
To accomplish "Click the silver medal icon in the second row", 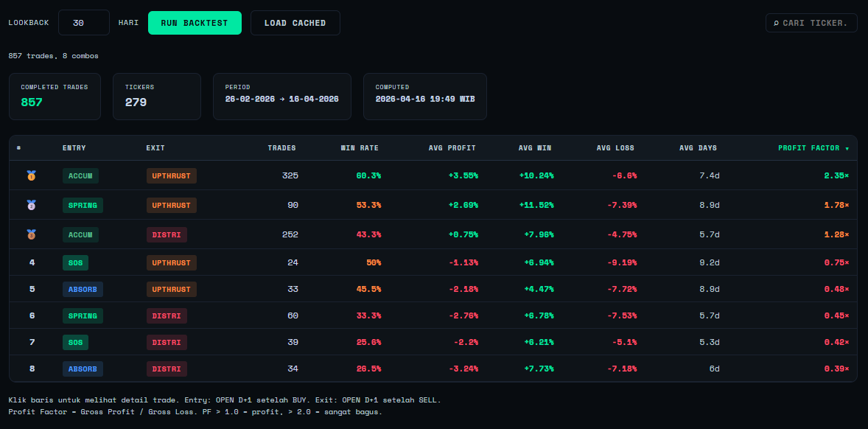I will coord(32,205).
